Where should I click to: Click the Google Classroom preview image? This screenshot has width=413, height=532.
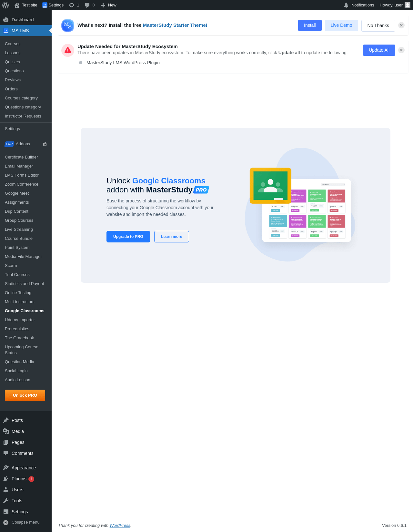[300, 205]
